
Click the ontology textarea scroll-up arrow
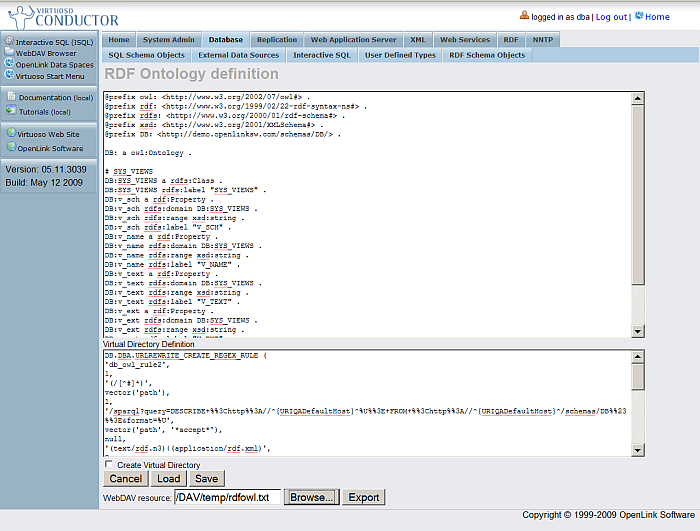[x=638, y=98]
